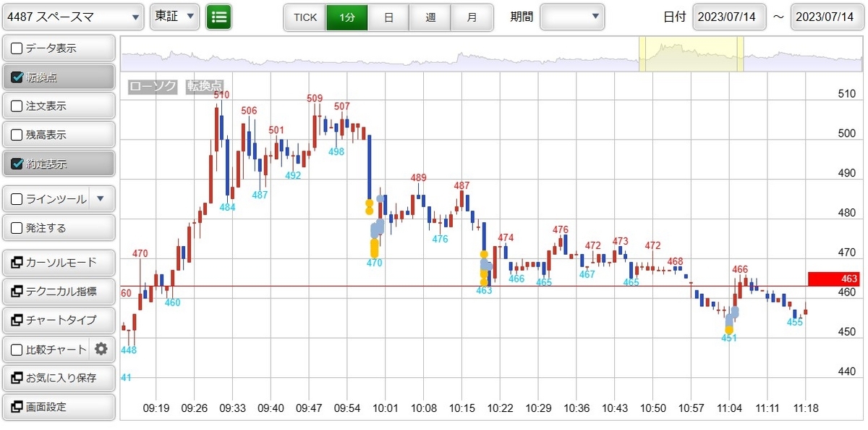Click the お気に入り保存 popup window icon
This screenshot has height=430, width=868.
tap(17, 378)
